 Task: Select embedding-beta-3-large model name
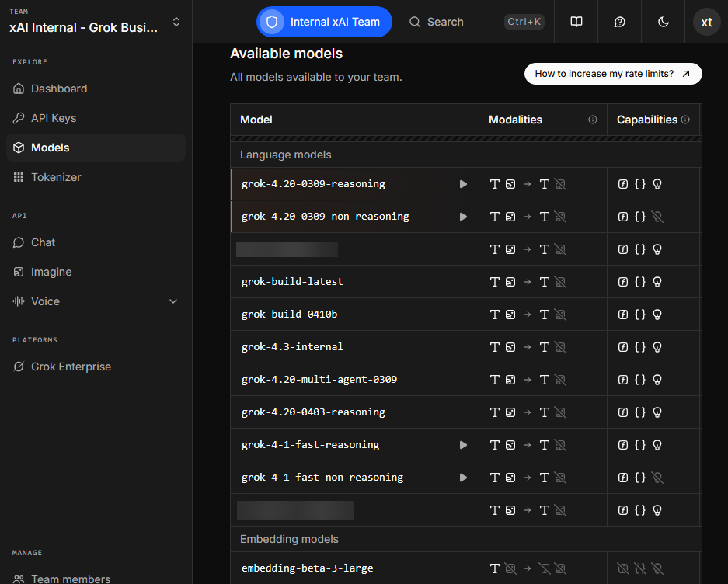pos(308,568)
